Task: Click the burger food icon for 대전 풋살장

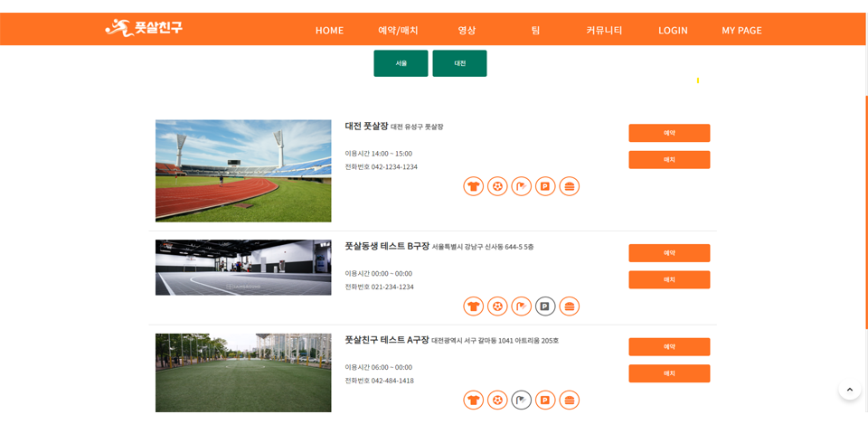Action: point(569,186)
